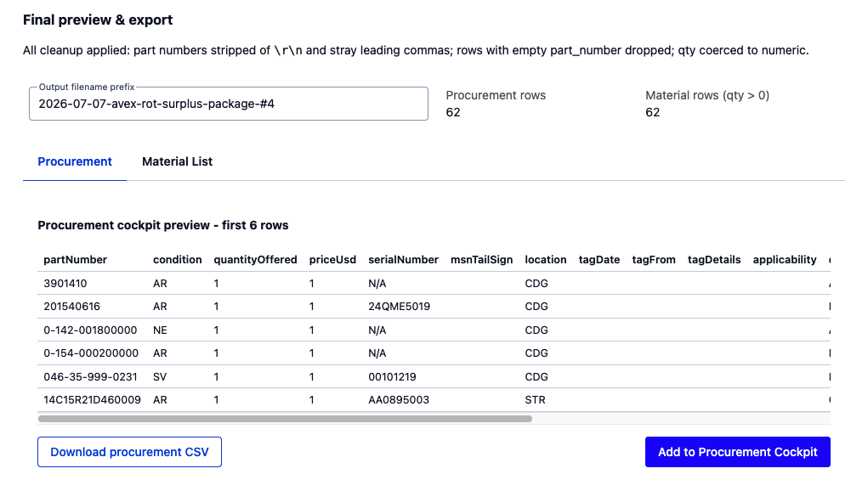Click the tagDate column header
868x491 pixels.
(x=599, y=259)
